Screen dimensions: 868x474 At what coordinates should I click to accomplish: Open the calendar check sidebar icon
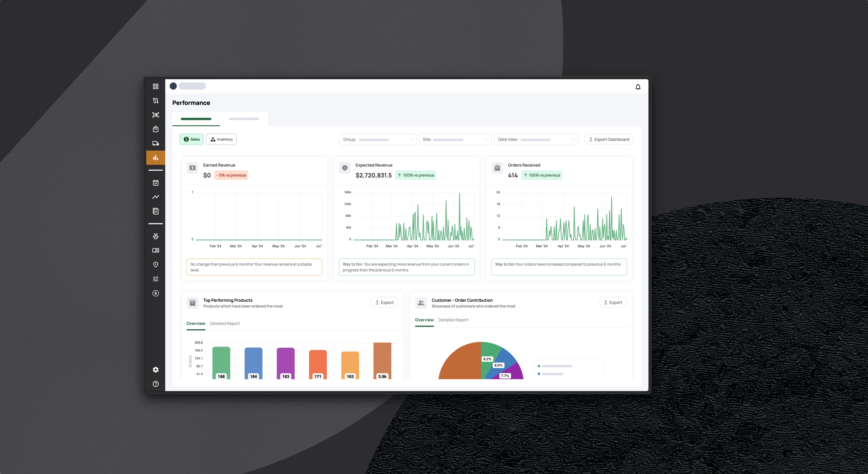(x=155, y=183)
